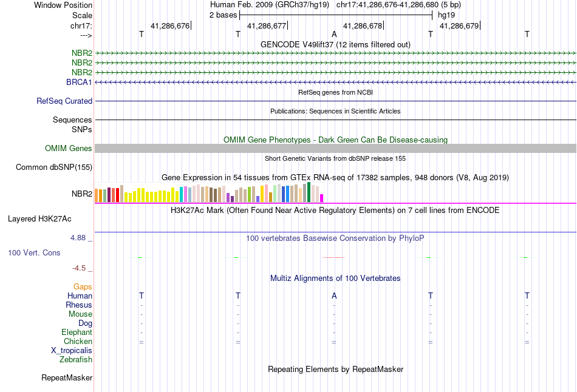
Task: Click the Sequences track label
Action: tap(72, 120)
